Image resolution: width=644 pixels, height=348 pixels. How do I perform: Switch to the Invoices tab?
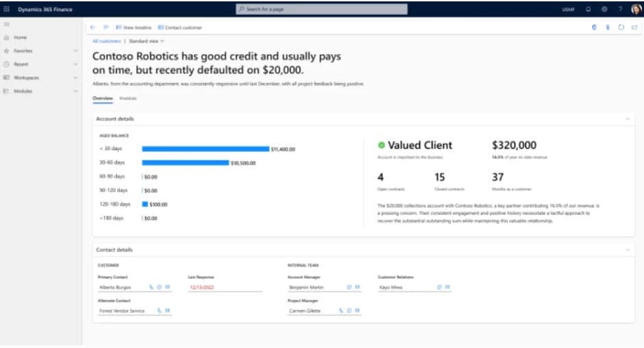click(x=127, y=98)
